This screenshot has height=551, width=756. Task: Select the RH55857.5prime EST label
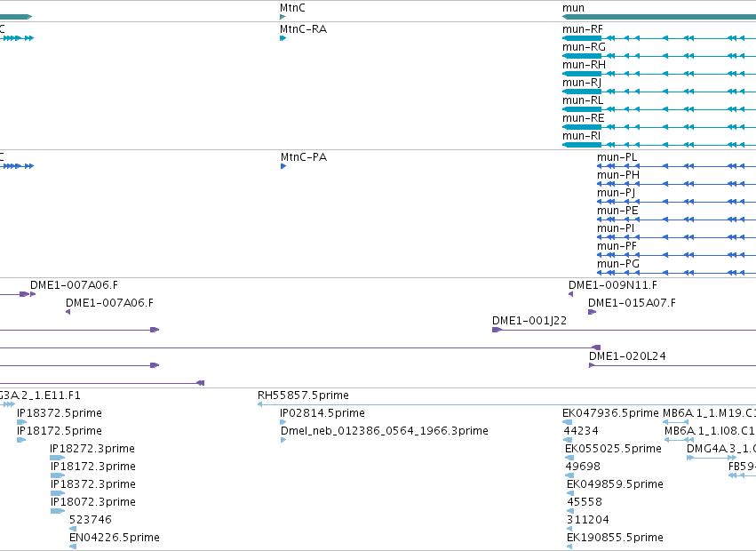point(303,395)
